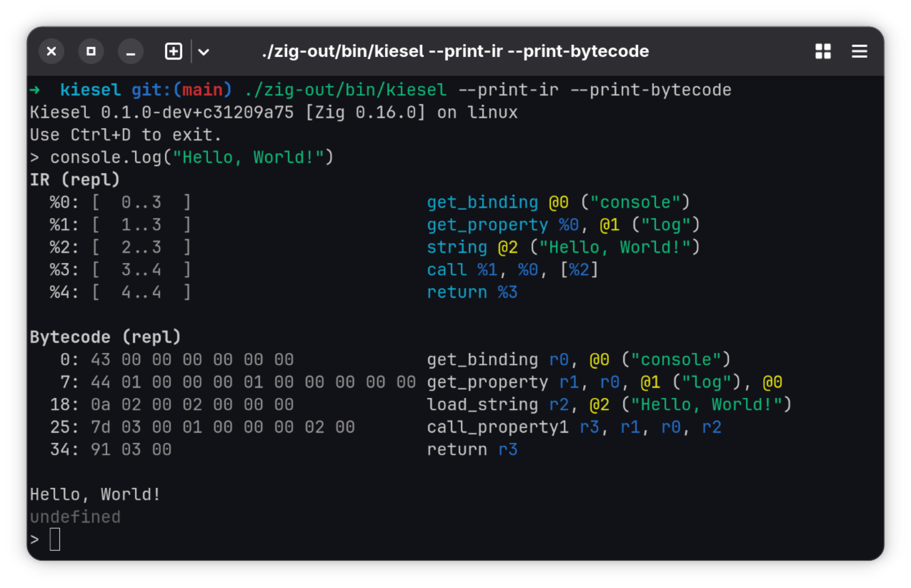Select the console.log command text

tap(190, 157)
